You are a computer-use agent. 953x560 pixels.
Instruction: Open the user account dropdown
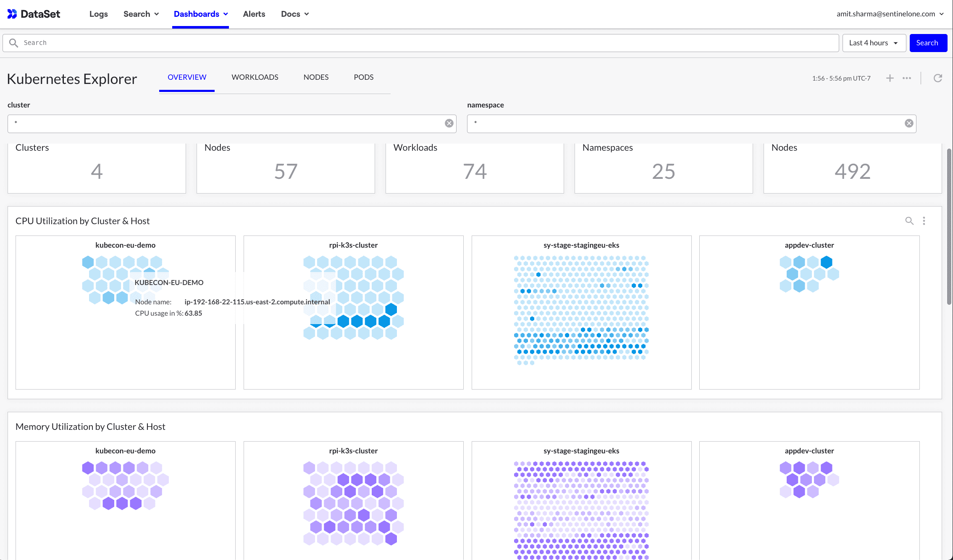890,14
